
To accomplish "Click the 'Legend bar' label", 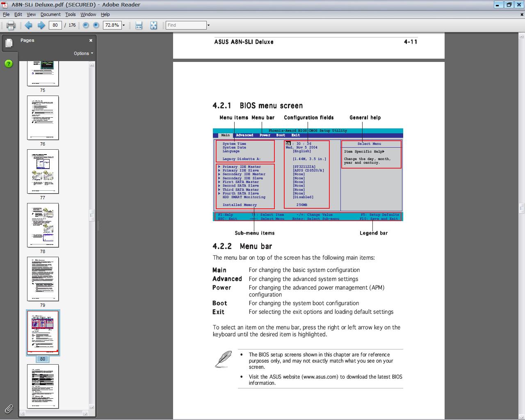I will click(374, 233).
